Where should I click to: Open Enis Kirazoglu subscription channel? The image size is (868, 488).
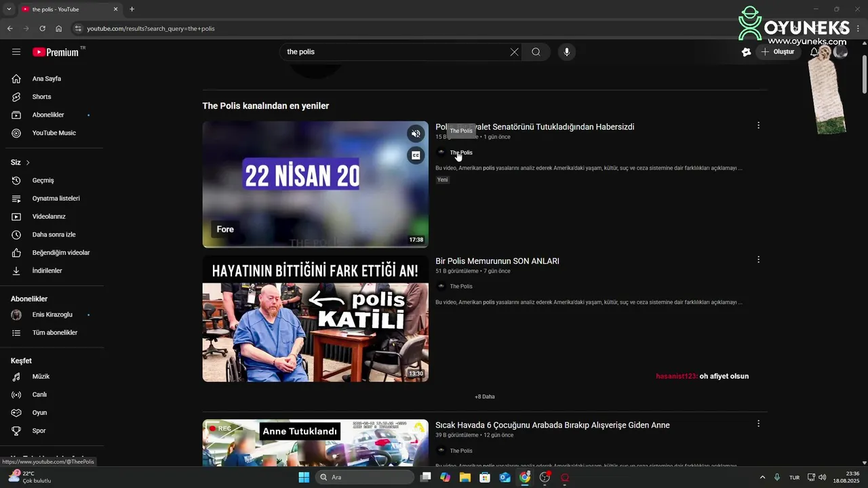pyautogui.click(x=51, y=314)
